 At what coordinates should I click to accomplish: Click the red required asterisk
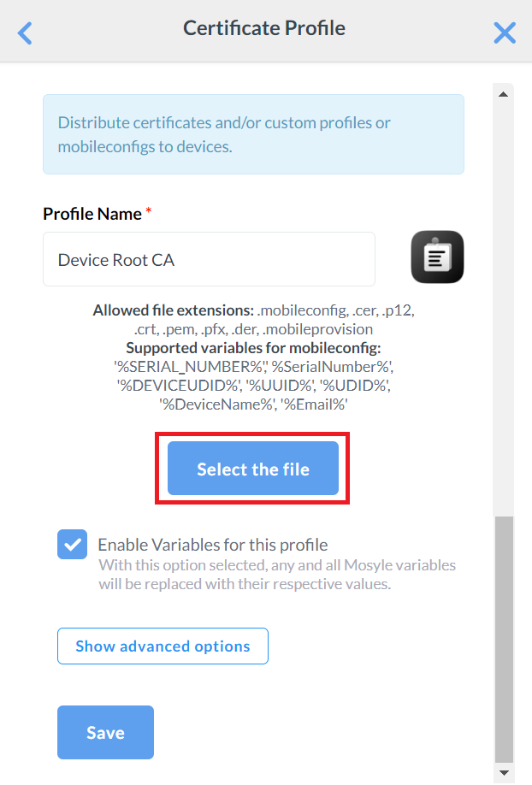[x=148, y=211]
